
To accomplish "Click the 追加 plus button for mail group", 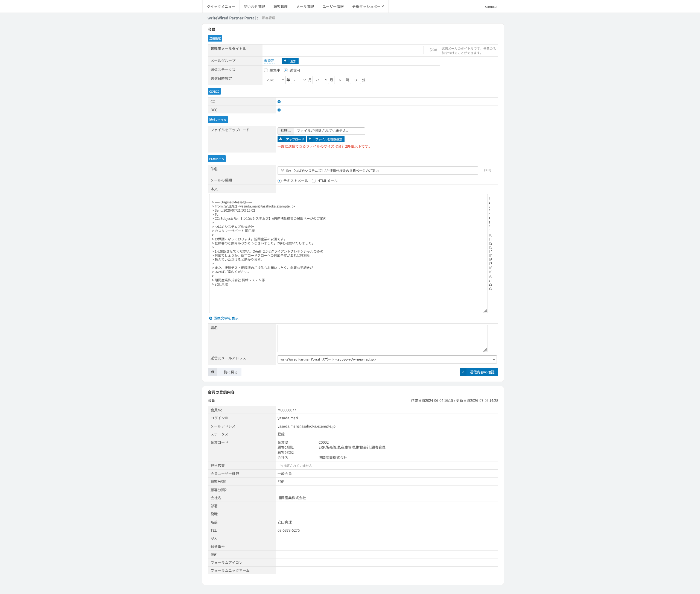I will [290, 61].
